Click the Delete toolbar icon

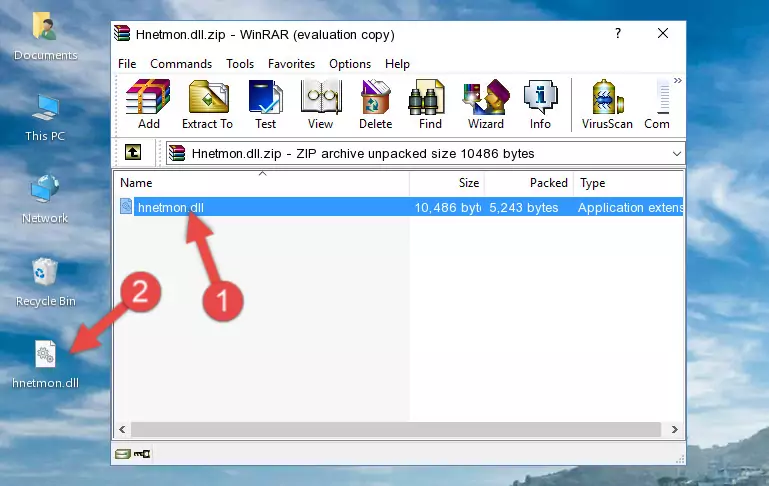pos(376,104)
